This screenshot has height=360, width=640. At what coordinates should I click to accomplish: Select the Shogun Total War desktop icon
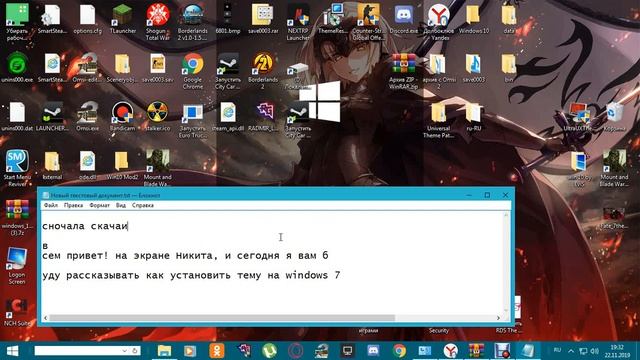click(x=158, y=22)
